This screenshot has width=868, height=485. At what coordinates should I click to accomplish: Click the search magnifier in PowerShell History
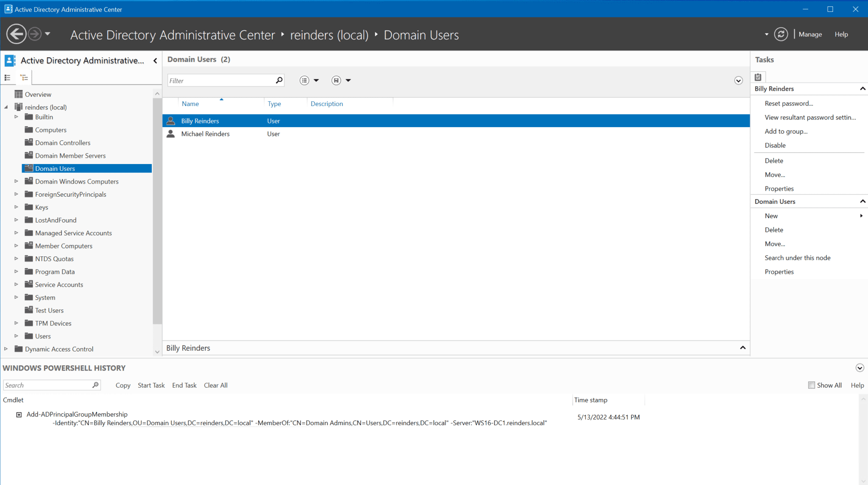[95, 385]
